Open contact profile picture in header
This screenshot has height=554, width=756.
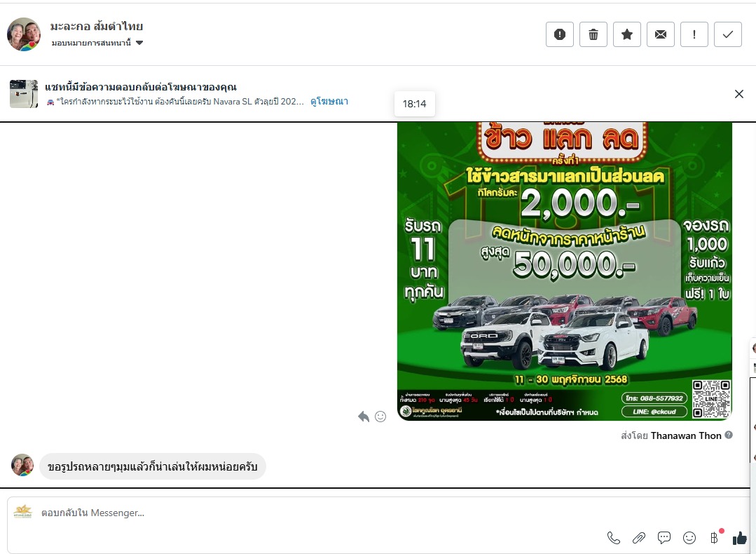click(24, 34)
